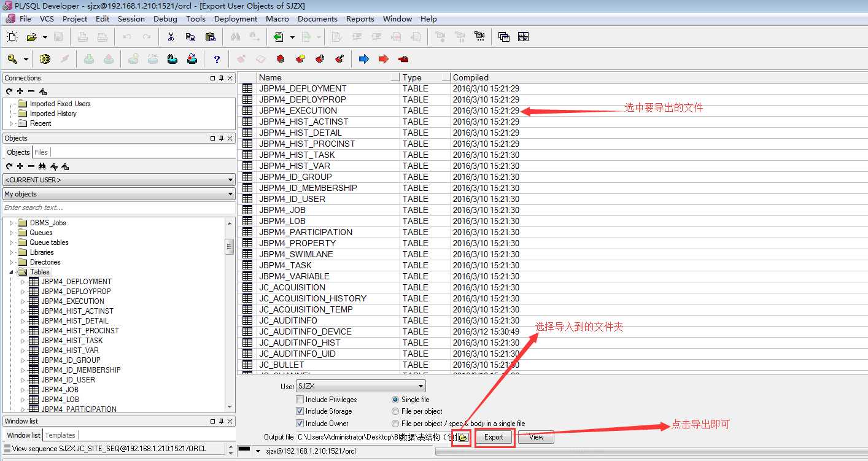868x461 pixels.
Task: Click the Open folder toolbar icon
Action: (x=32, y=37)
